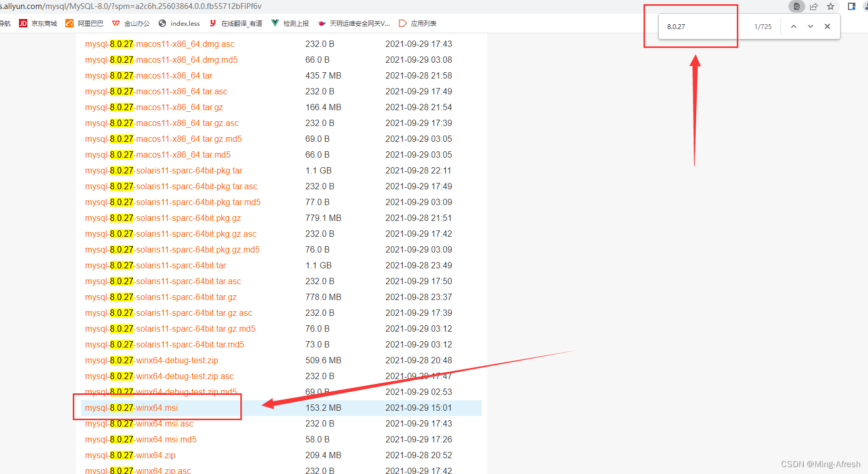Open mysql-8.0.27-solaris11-sparc-64bit.tar.md5 link
The image size is (868, 474).
pyautogui.click(x=164, y=344)
